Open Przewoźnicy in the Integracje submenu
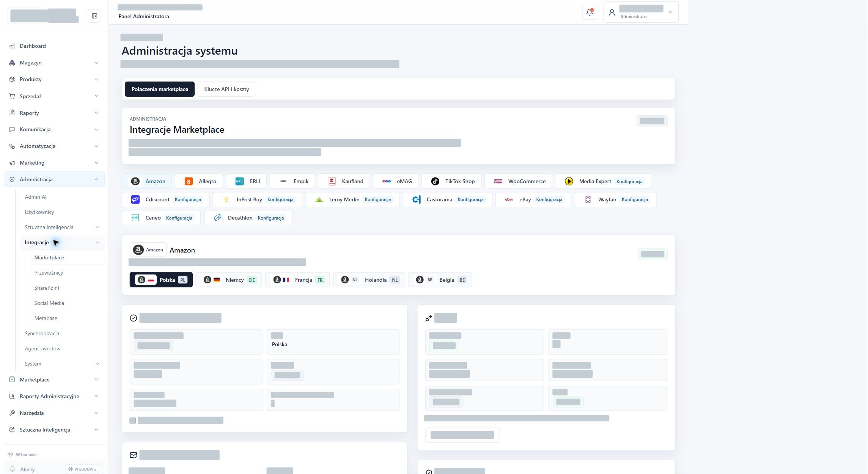The width and height of the screenshot is (868, 474). coord(49,273)
